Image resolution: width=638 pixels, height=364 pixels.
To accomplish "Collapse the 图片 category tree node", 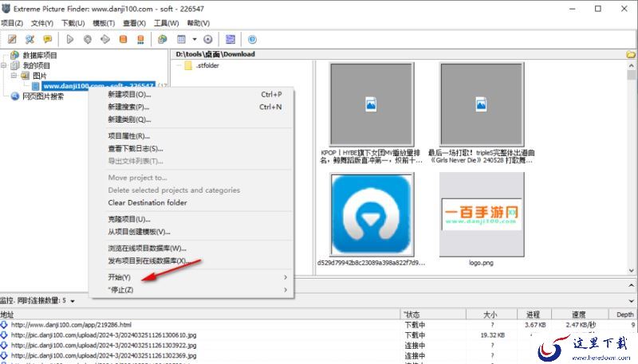I will click(14, 76).
